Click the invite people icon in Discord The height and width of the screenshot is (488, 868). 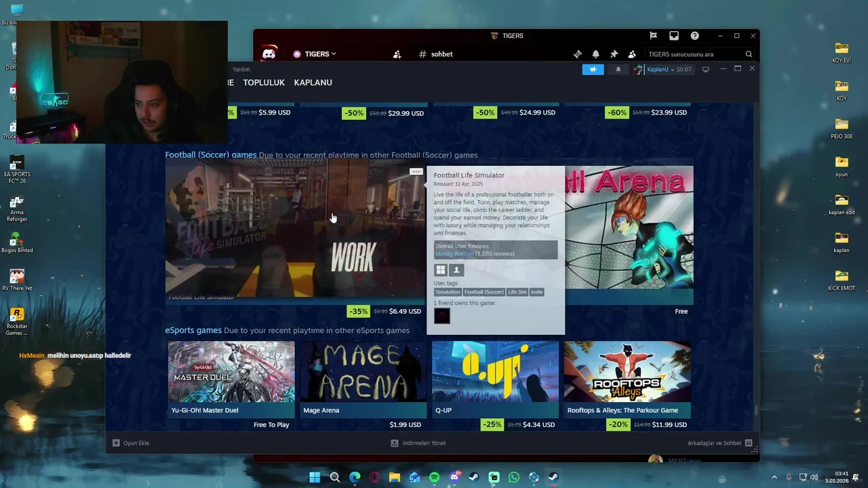[x=397, y=54]
